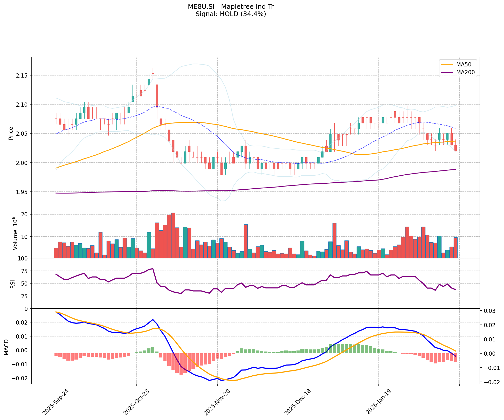Click the highest candlestick near 2.16
Viewport: 504px width, 420px height.
coord(153,73)
